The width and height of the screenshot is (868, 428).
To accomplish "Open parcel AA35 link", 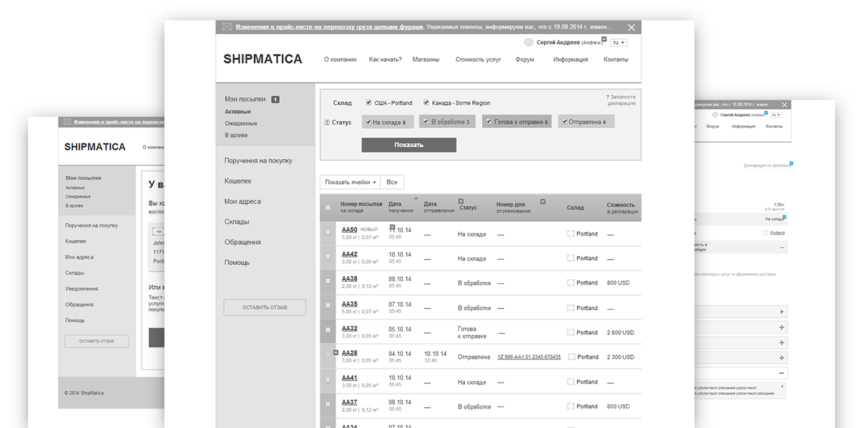I will pyautogui.click(x=350, y=304).
